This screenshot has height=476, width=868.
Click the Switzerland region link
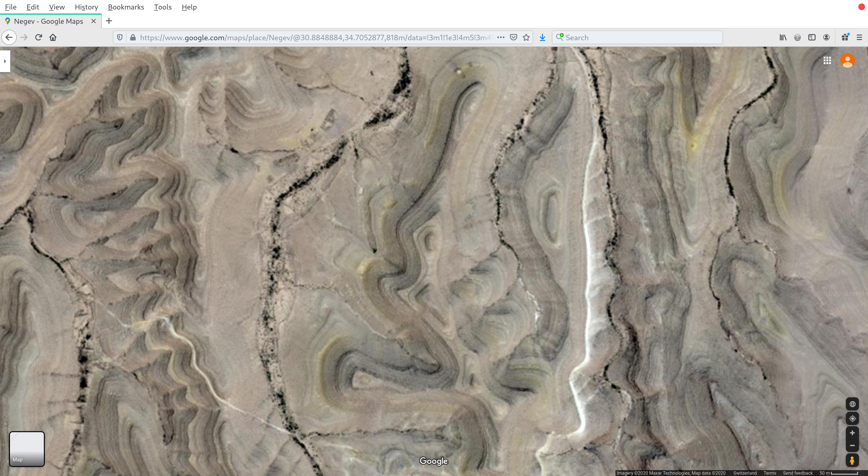tap(745, 473)
